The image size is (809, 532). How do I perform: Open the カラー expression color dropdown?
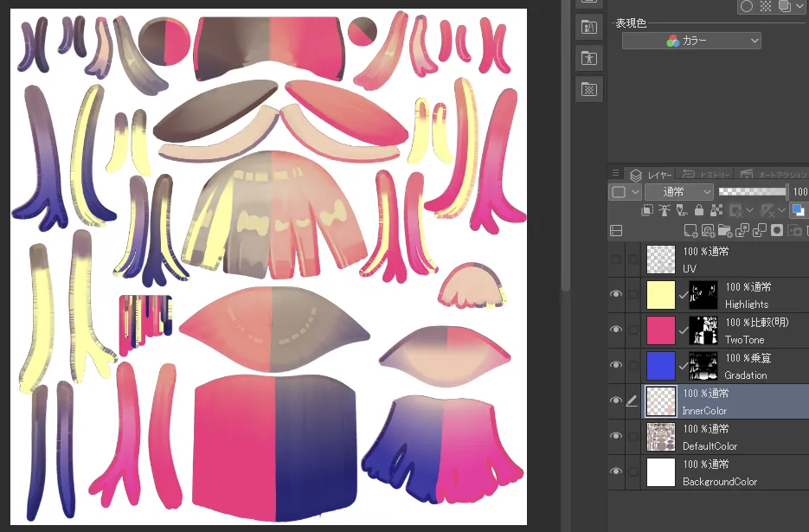(x=691, y=41)
